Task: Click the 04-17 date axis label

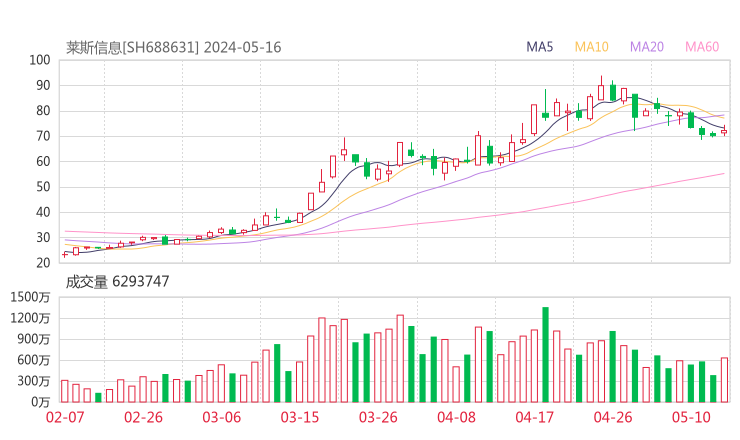Action: (x=534, y=417)
